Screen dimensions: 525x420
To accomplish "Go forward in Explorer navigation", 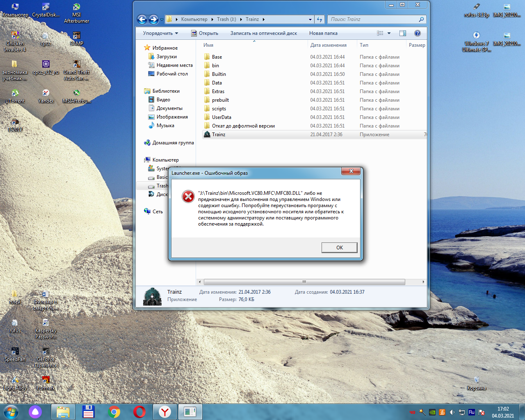I will point(153,19).
